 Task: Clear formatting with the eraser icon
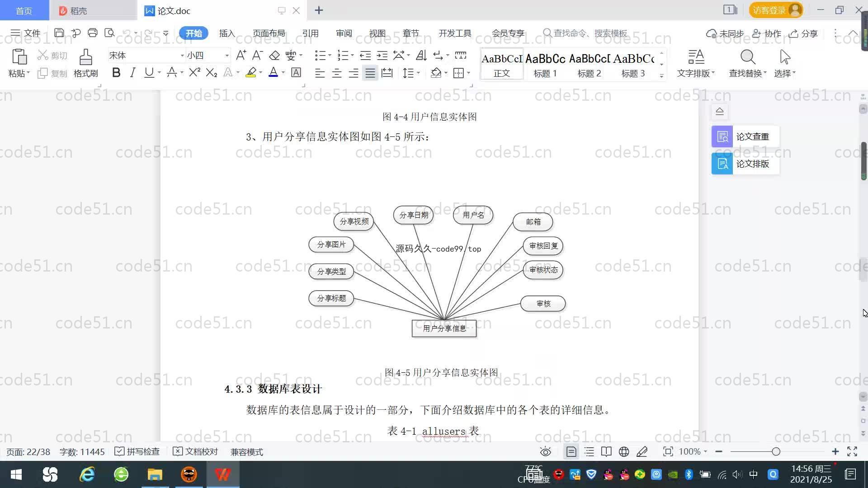click(274, 55)
